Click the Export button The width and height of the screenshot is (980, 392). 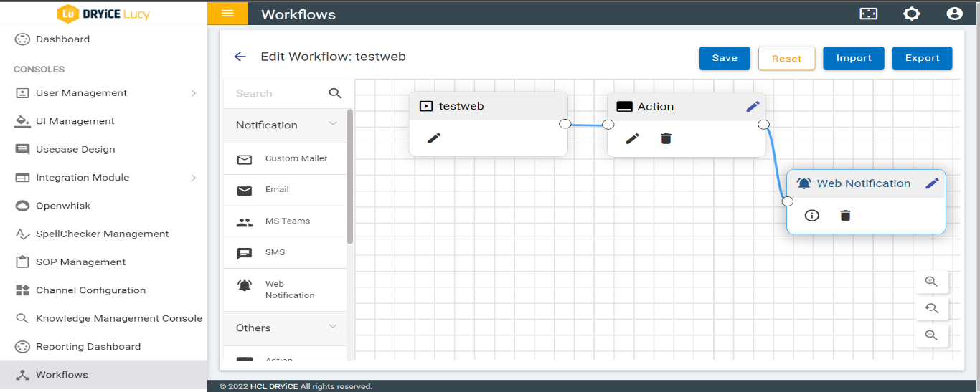[923, 58]
